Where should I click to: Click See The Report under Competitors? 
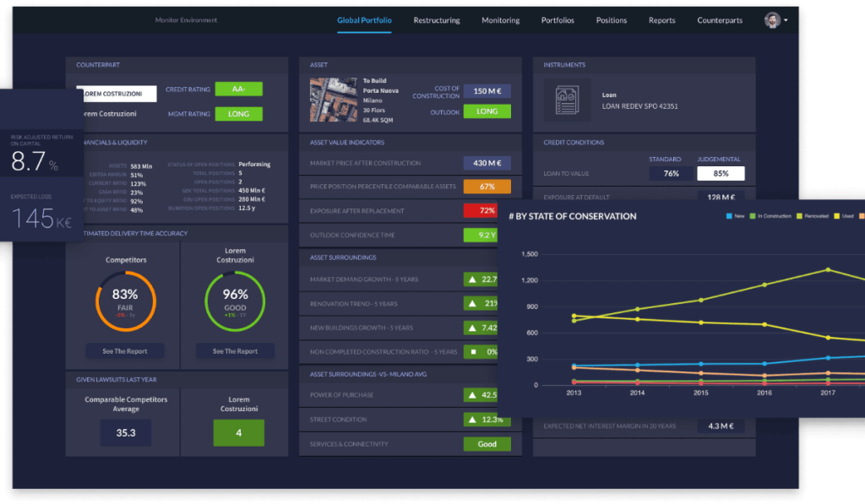(123, 350)
